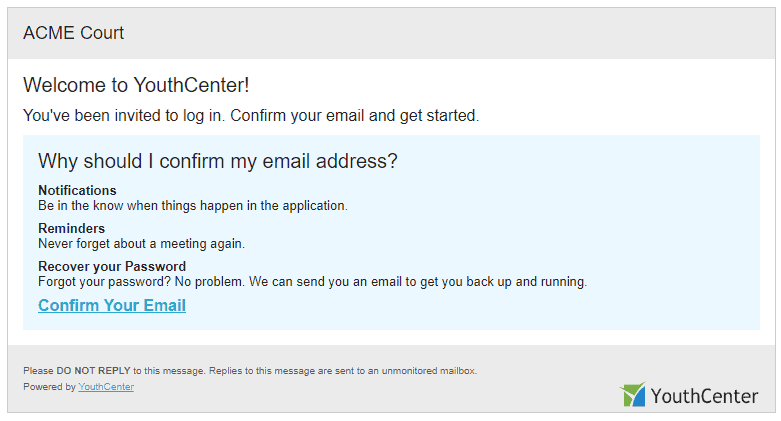Click the gray ACME Court header bar

391,33
